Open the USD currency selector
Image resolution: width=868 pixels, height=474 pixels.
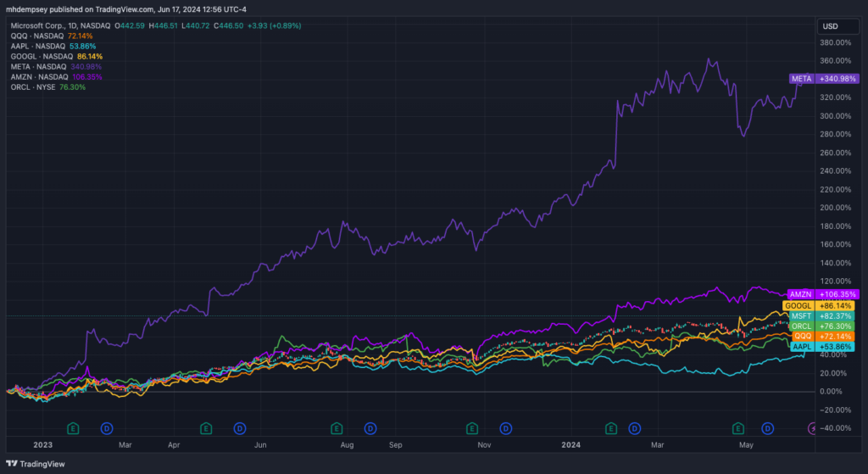[838, 26]
